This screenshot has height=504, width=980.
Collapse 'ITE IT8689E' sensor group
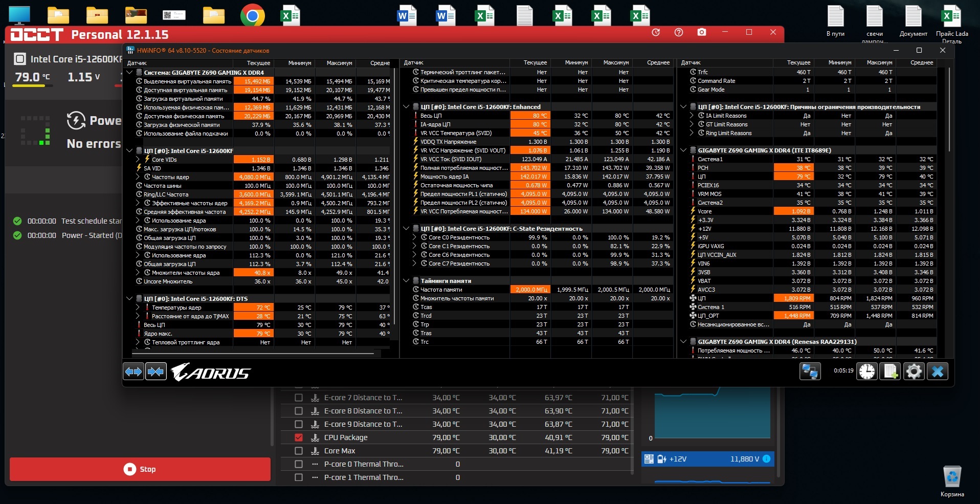683,150
